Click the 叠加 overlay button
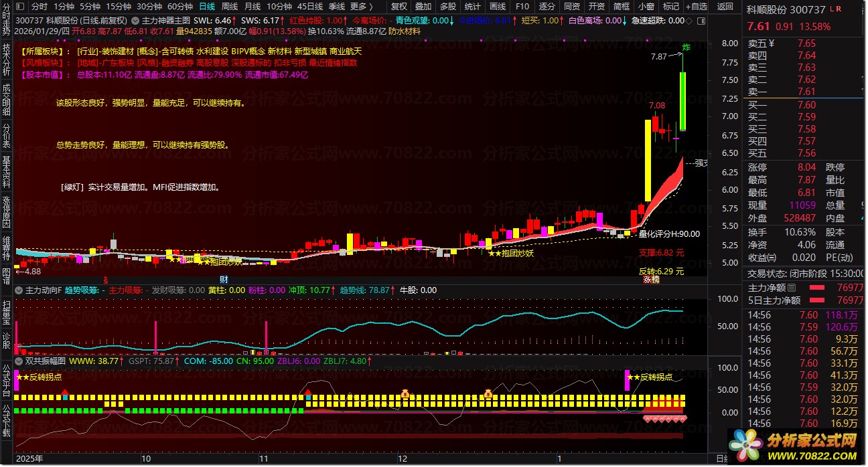The width and height of the screenshot is (868, 467). (x=423, y=7)
